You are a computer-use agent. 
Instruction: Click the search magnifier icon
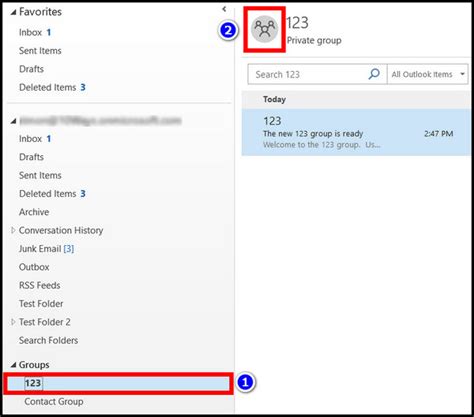click(374, 74)
